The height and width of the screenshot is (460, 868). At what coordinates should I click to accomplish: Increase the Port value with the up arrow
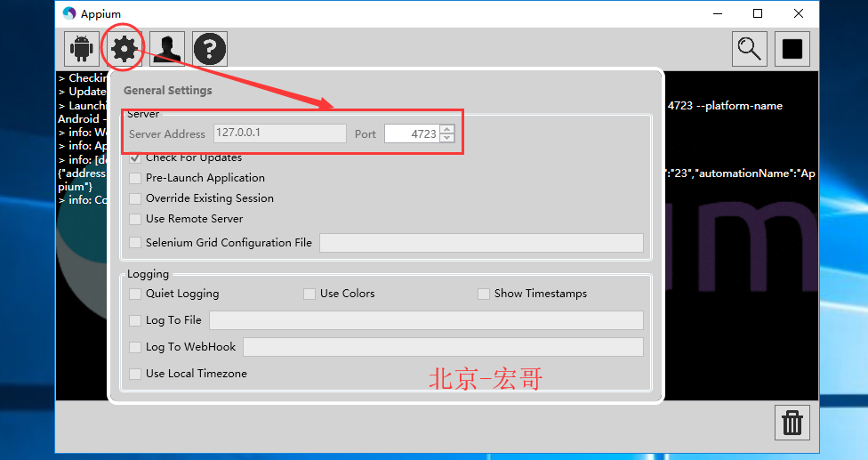coord(447,129)
